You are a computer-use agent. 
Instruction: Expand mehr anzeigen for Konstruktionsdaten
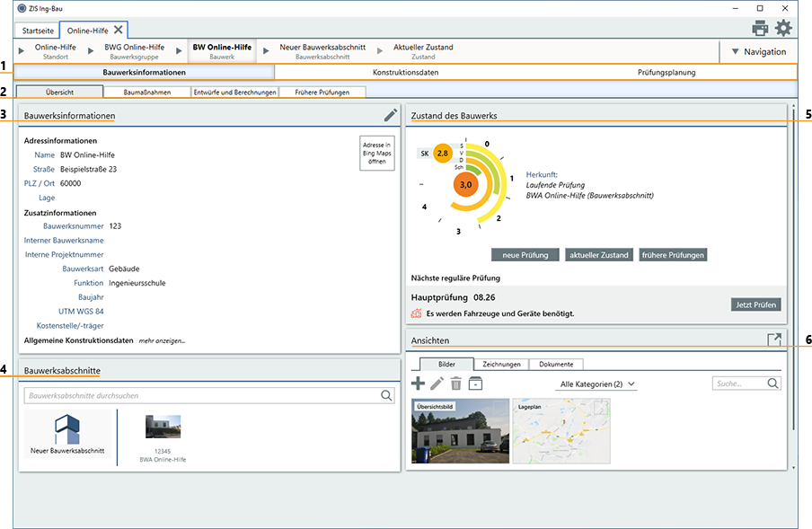[162, 341]
